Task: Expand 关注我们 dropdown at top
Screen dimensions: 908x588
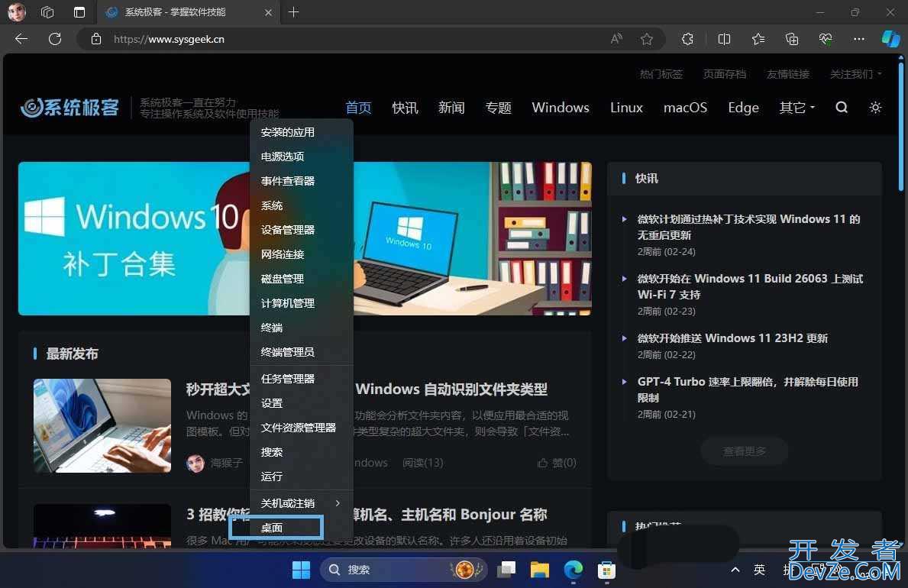Action: [x=855, y=74]
